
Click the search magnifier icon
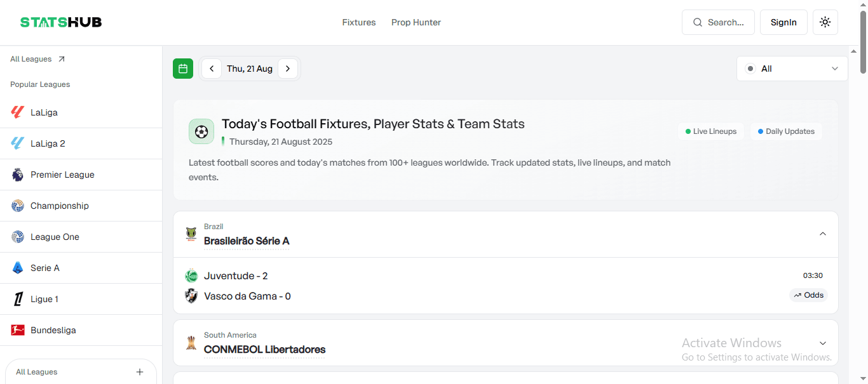tap(698, 22)
